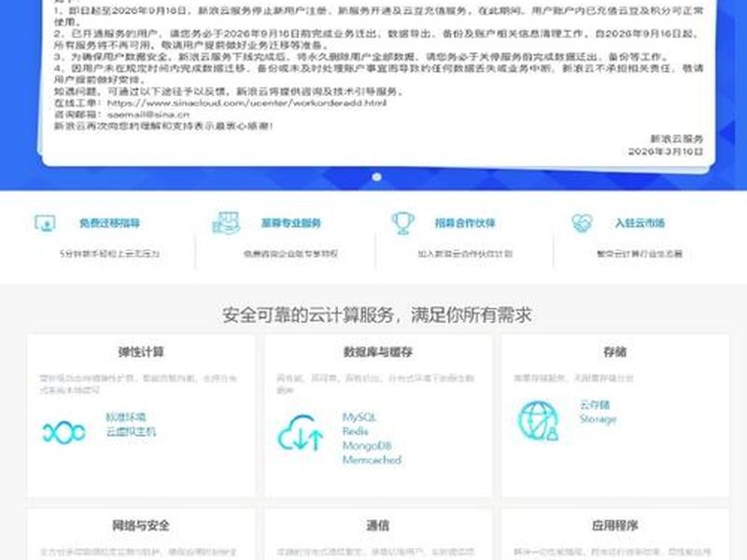Select the 网络与安全 card heading

[x=141, y=525]
